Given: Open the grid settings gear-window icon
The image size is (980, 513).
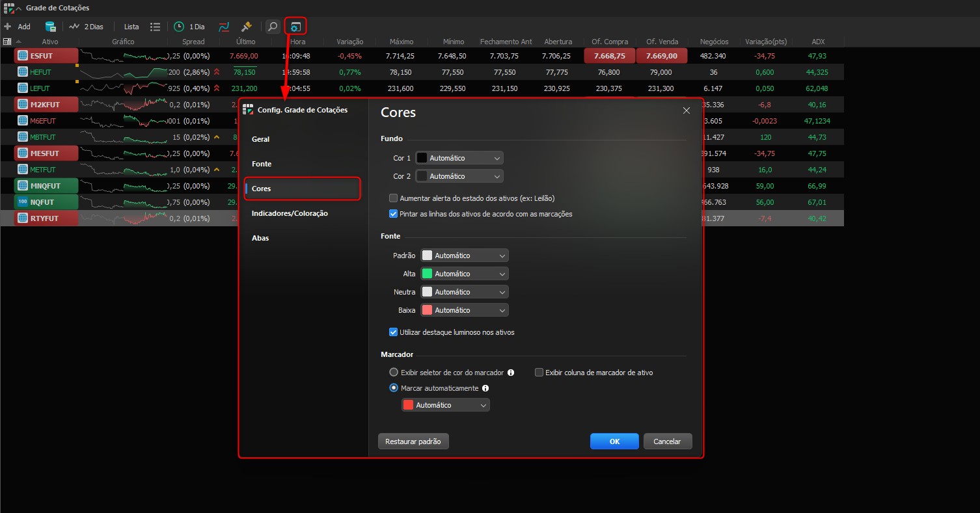Looking at the screenshot, I should [295, 27].
